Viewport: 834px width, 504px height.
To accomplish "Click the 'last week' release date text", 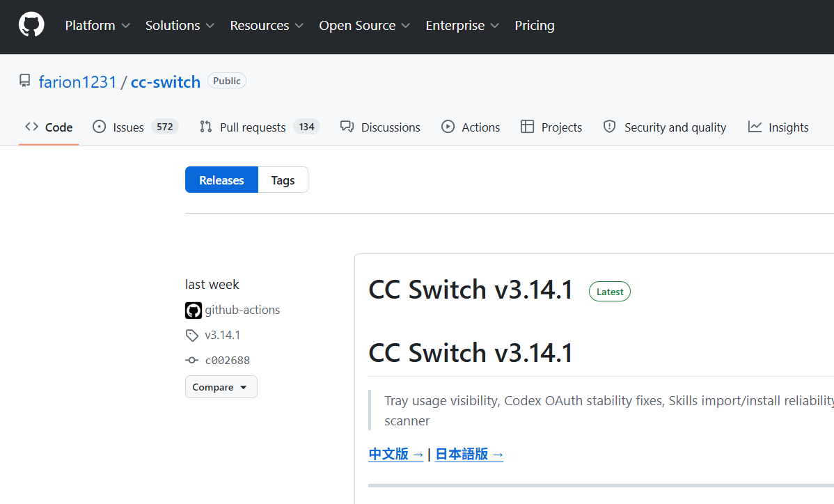I will point(212,285).
